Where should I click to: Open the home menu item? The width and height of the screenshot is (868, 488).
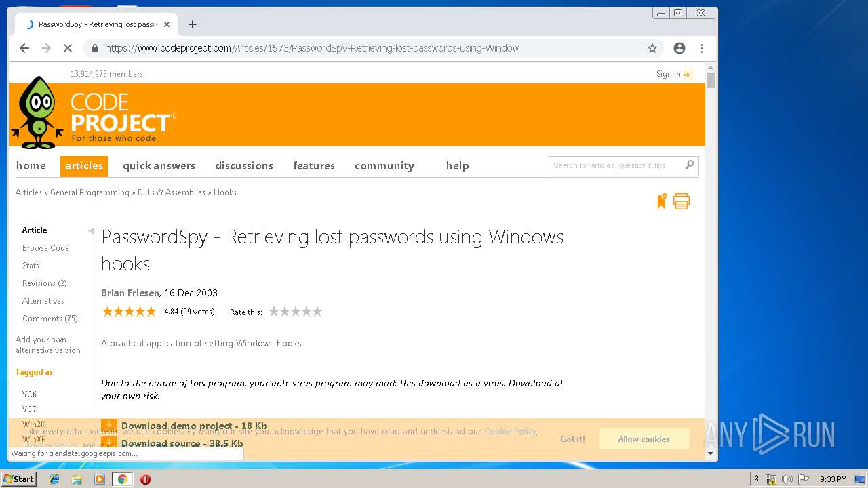tap(31, 166)
